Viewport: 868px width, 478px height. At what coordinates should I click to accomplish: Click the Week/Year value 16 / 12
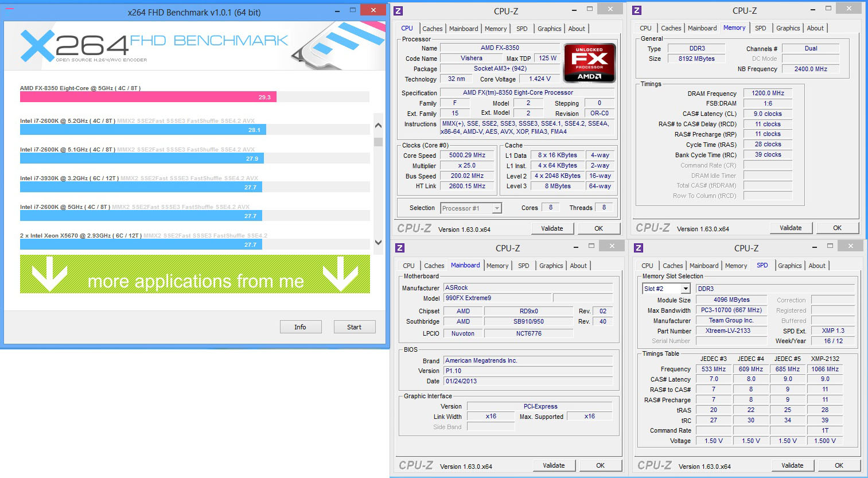[833, 341]
